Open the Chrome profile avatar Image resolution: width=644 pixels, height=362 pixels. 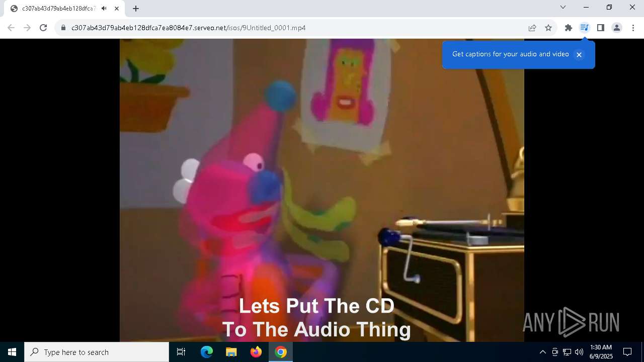point(616,28)
